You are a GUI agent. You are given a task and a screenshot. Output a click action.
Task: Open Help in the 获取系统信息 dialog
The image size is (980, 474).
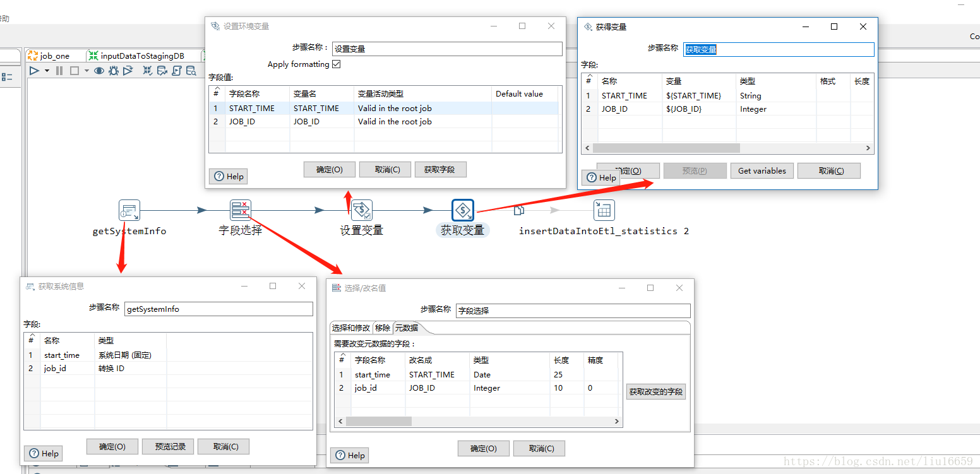coord(44,453)
